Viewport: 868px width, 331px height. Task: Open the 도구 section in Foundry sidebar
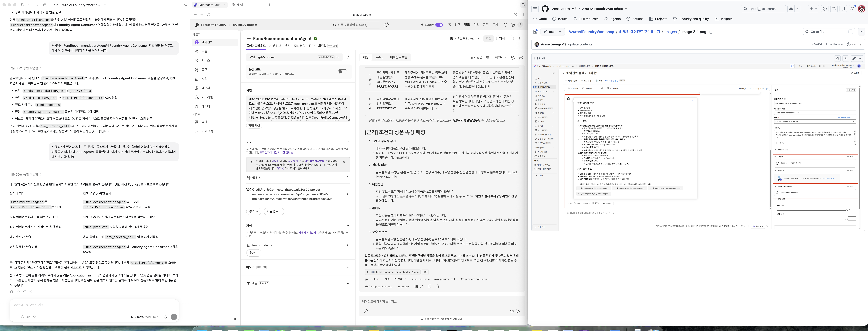215,70
